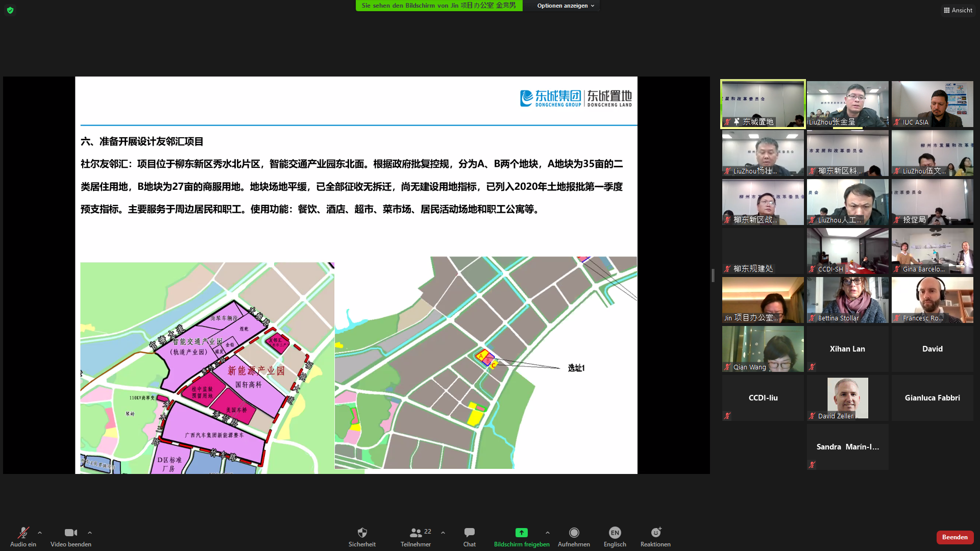Unmute microphone with Audio ein
This screenshot has width=980, height=551.
pyautogui.click(x=23, y=533)
